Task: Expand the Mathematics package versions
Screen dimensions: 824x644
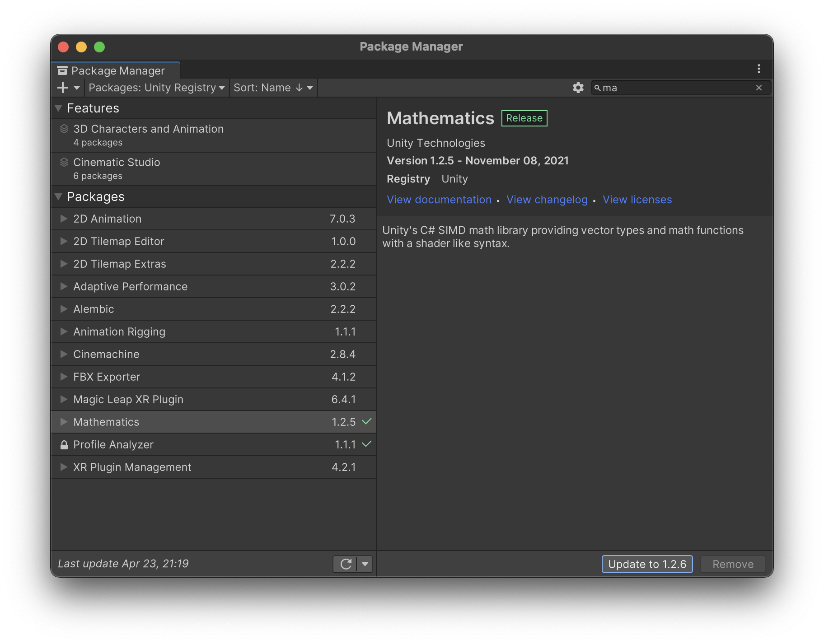Action: pyautogui.click(x=64, y=422)
